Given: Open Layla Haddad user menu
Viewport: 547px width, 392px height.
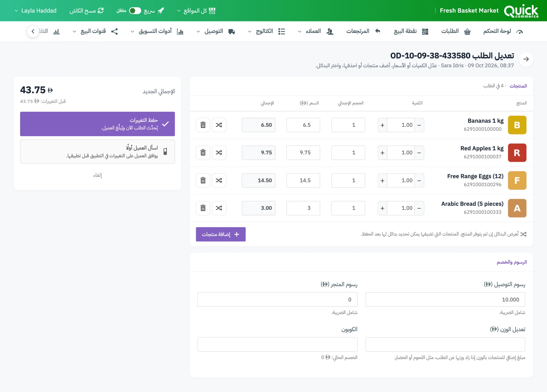Looking at the screenshot, I should (35, 11).
